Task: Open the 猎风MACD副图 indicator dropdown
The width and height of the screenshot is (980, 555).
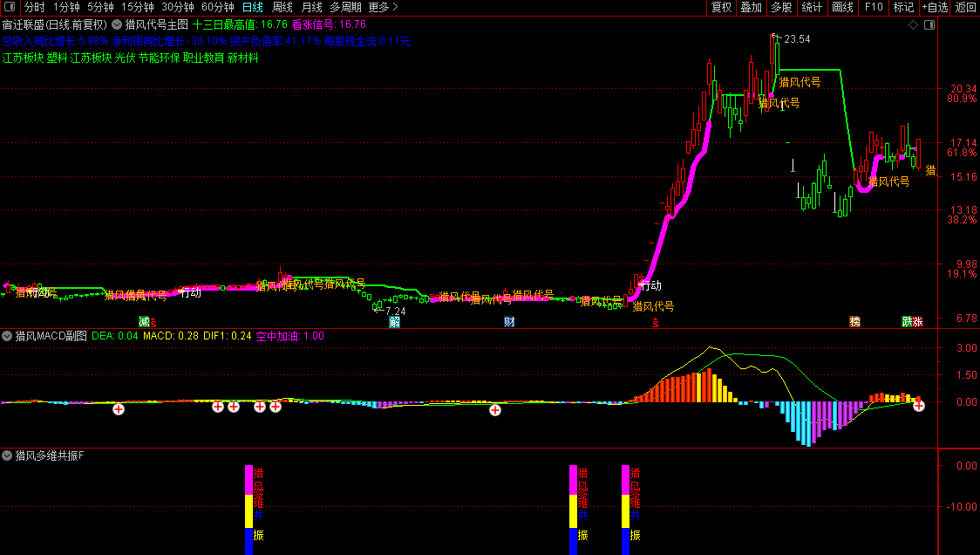Action: (7, 336)
